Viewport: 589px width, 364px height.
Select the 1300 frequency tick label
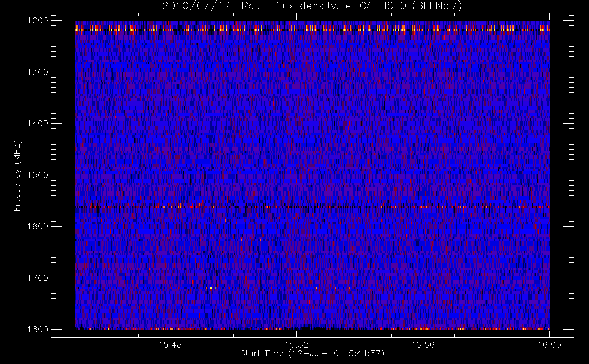(x=38, y=72)
